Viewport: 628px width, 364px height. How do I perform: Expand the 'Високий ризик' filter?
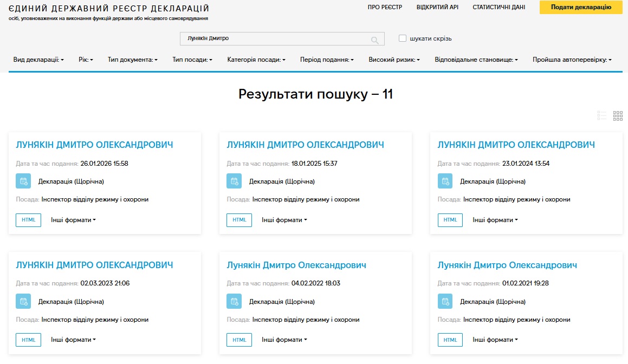tap(394, 60)
